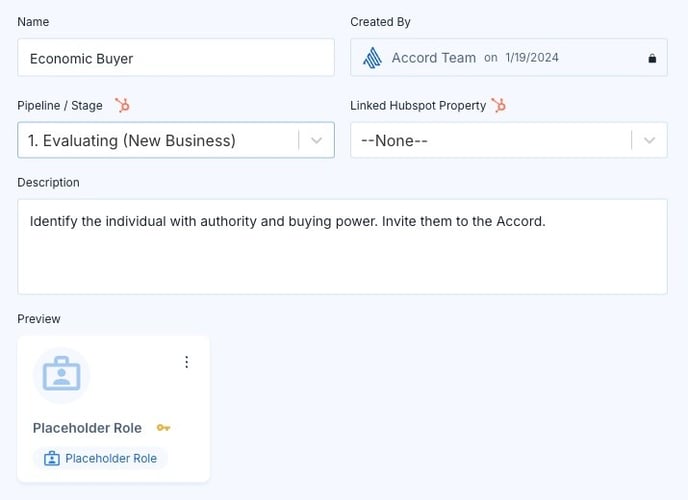Click the large ID badge avatar icon
This screenshot has height=500, width=688.
[61, 375]
